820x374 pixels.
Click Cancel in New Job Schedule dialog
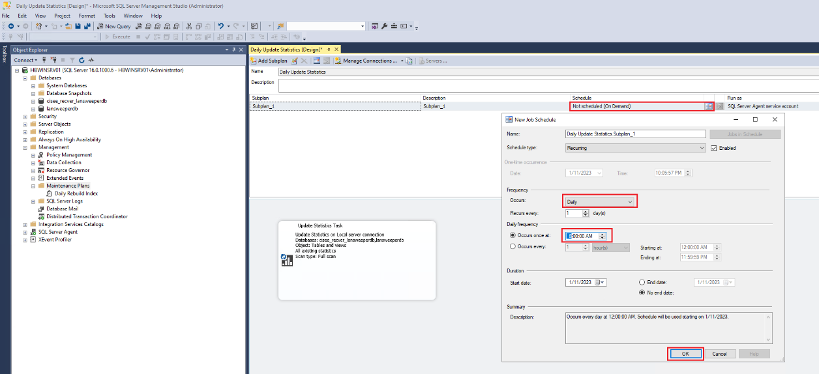click(720, 354)
